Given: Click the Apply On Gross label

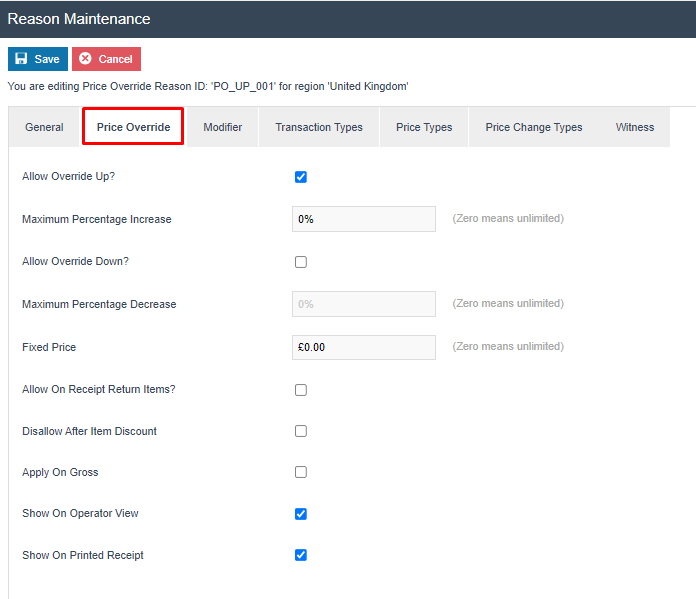Looking at the screenshot, I should 60,472.
